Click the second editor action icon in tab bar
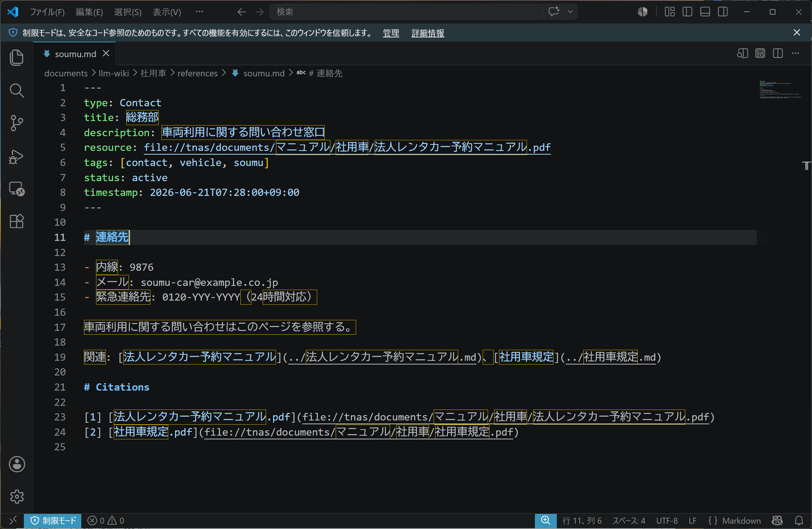The width and height of the screenshot is (812, 529). pos(760,53)
